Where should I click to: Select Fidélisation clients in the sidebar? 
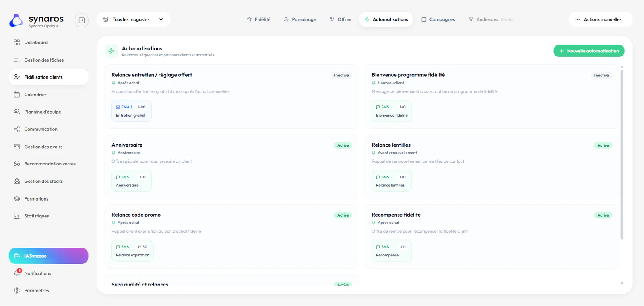pos(48,77)
